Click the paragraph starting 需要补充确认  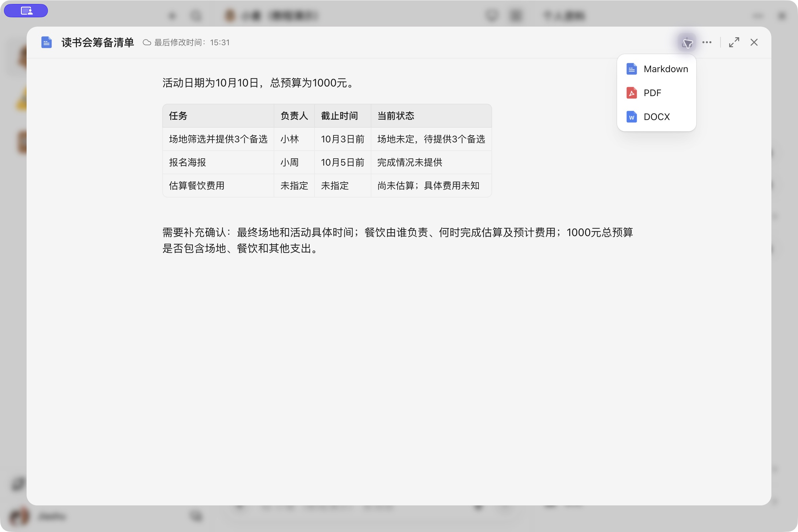pos(398,240)
